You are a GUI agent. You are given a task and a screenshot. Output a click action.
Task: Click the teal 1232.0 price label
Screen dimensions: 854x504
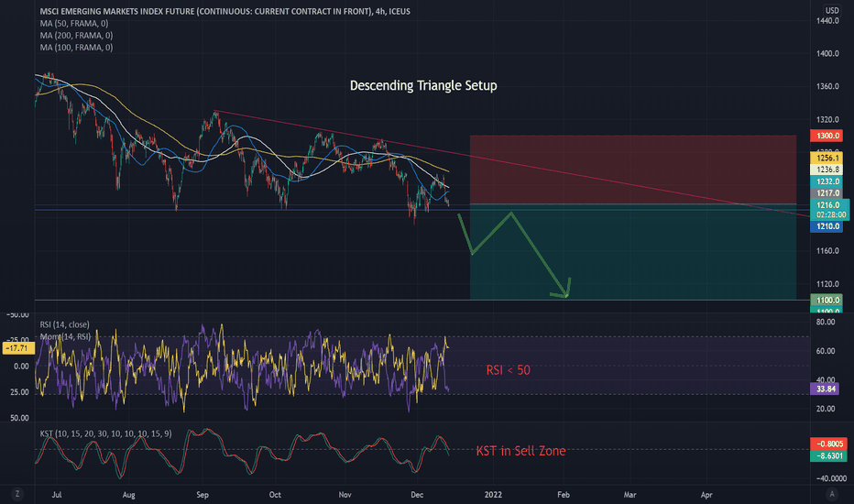pyautogui.click(x=827, y=181)
